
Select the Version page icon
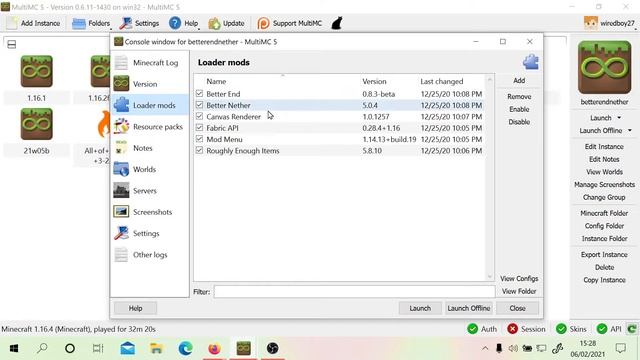point(121,84)
